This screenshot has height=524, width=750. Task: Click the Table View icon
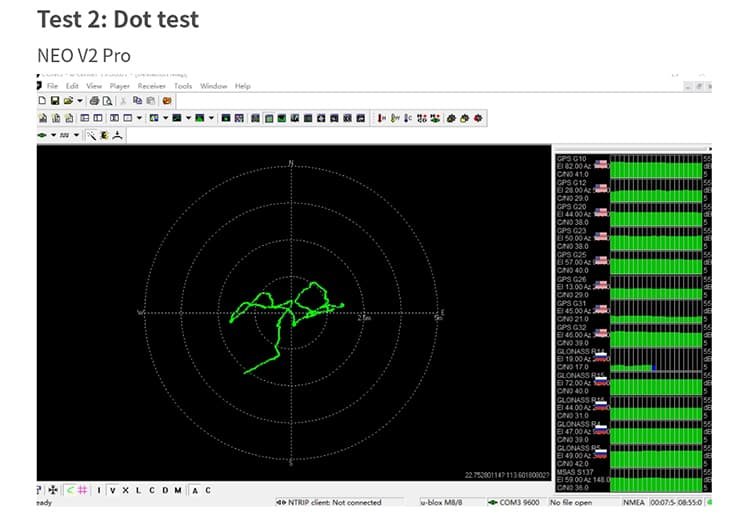(128, 118)
